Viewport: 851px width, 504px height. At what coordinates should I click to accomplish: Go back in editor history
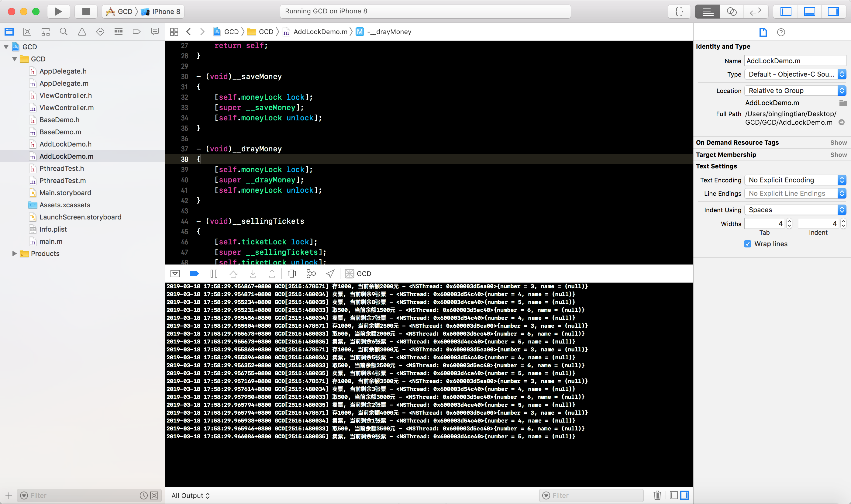click(x=188, y=32)
